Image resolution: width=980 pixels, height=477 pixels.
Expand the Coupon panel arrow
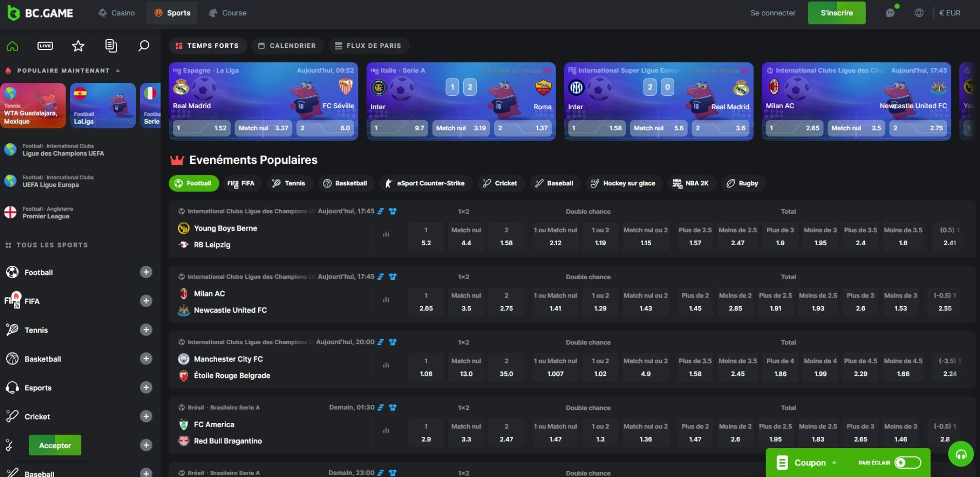coord(834,463)
